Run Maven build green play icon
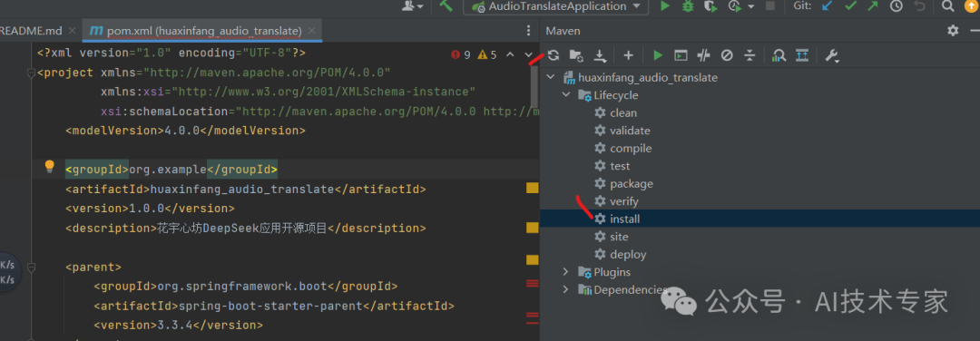 pyautogui.click(x=658, y=55)
